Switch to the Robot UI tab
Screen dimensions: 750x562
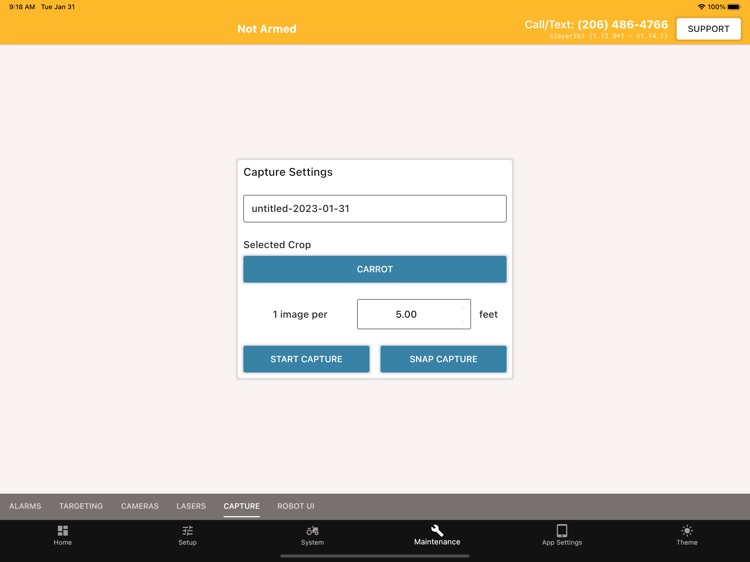tap(296, 506)
